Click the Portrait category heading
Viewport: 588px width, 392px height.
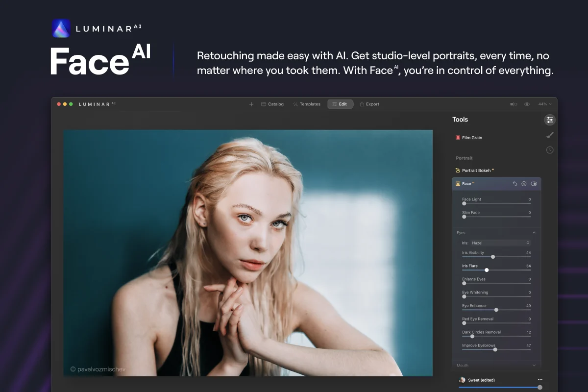[464, 158]
